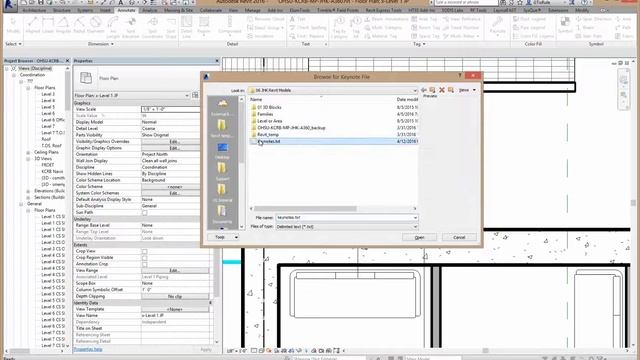This screenshot has height=360, width=640.
Task: Open the Families folder in the dialog
Action: 265,114
